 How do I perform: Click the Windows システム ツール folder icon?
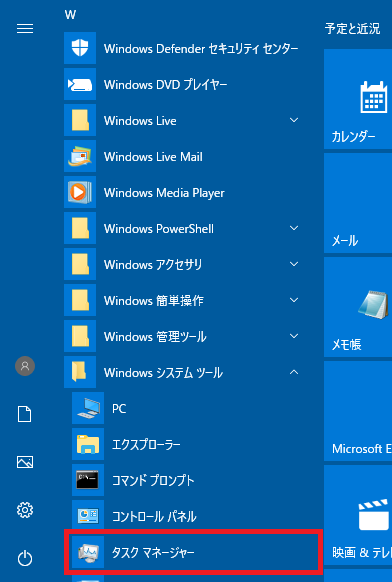pos(80,372)
